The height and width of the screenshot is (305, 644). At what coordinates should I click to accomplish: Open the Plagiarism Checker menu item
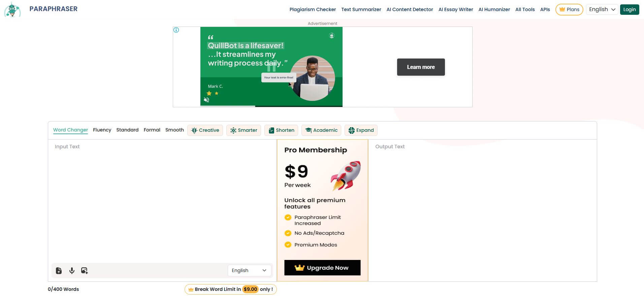point(313,9)
